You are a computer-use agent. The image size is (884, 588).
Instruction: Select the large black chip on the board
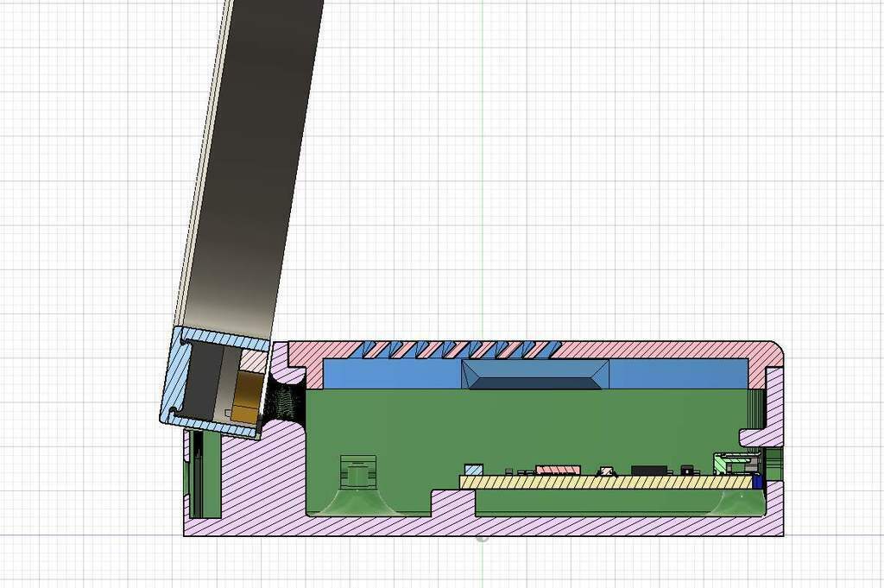649,471
